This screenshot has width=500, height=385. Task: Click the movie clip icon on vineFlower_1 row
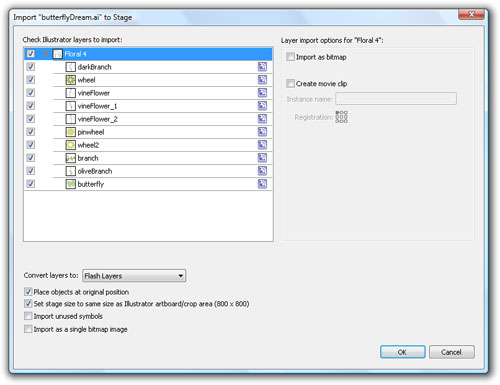point(262,106)
